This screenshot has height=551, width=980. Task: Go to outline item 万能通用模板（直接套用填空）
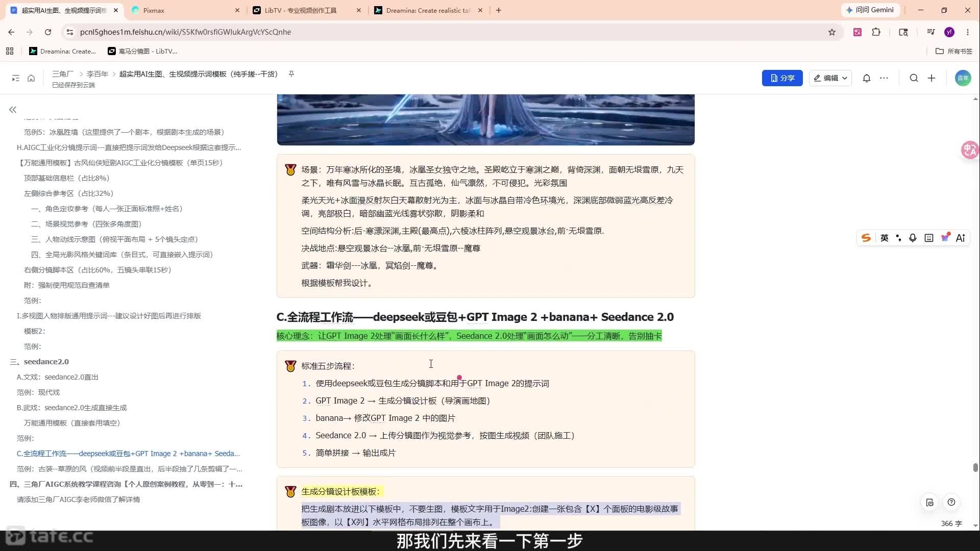point(72,423)
